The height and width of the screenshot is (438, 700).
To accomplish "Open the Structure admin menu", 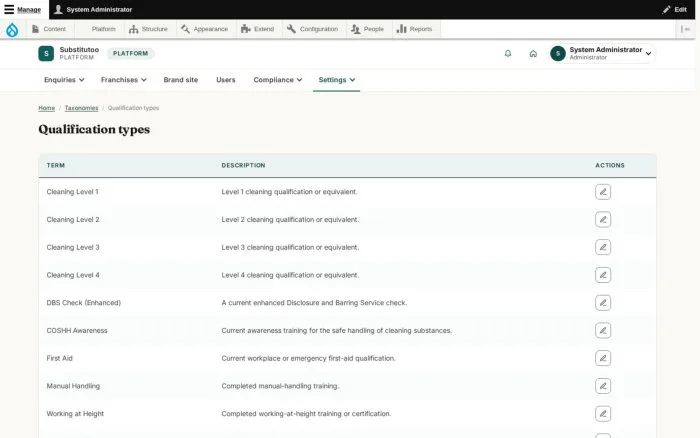I will coord(148,29).
